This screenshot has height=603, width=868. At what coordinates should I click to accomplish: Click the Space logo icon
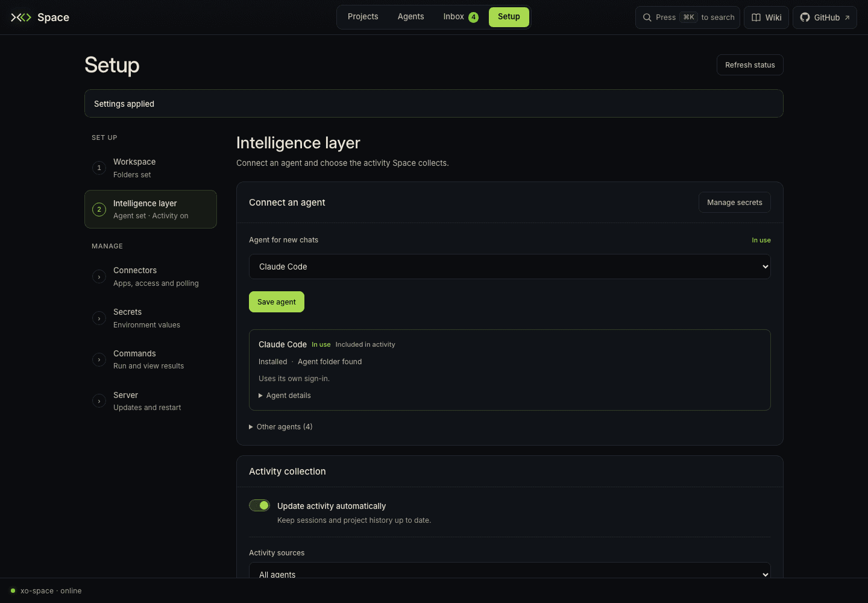click(21, 17)
